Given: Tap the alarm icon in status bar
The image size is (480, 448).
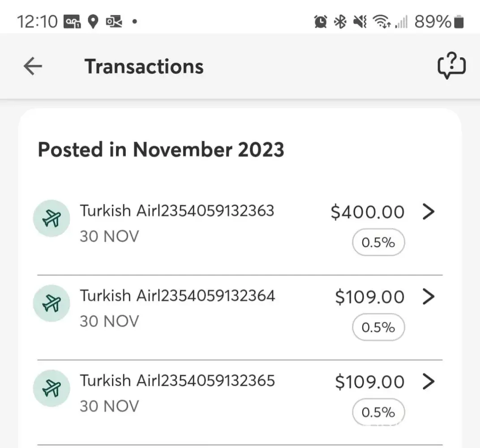Looking at the screenshot, I should click(x=321, y=22).
